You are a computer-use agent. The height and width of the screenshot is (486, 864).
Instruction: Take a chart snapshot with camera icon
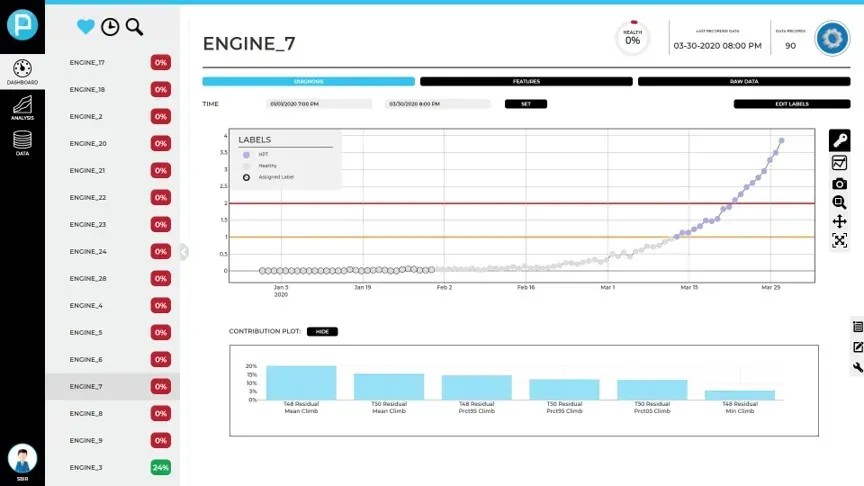839,183
